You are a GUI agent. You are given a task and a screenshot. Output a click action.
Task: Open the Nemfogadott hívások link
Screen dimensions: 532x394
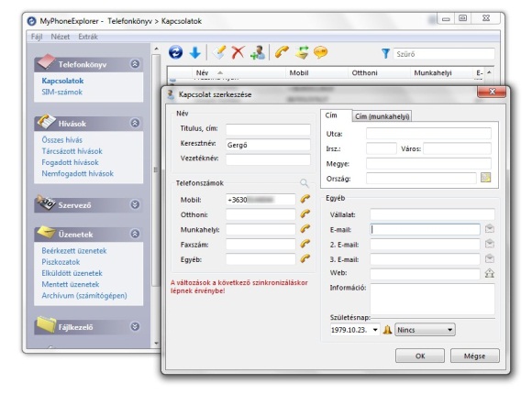(x=78, y=173)
